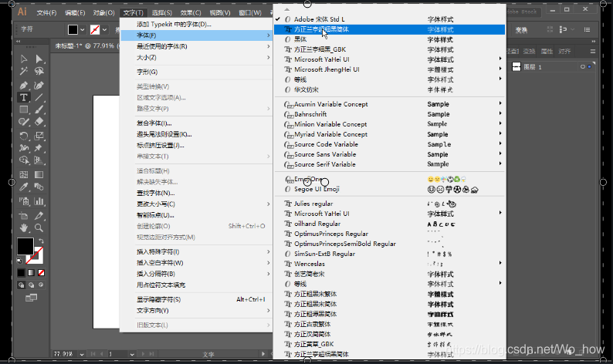This screenshot has width=613, height=364.
Task: Select the Line Segment tool
Action: coord(39,97)
